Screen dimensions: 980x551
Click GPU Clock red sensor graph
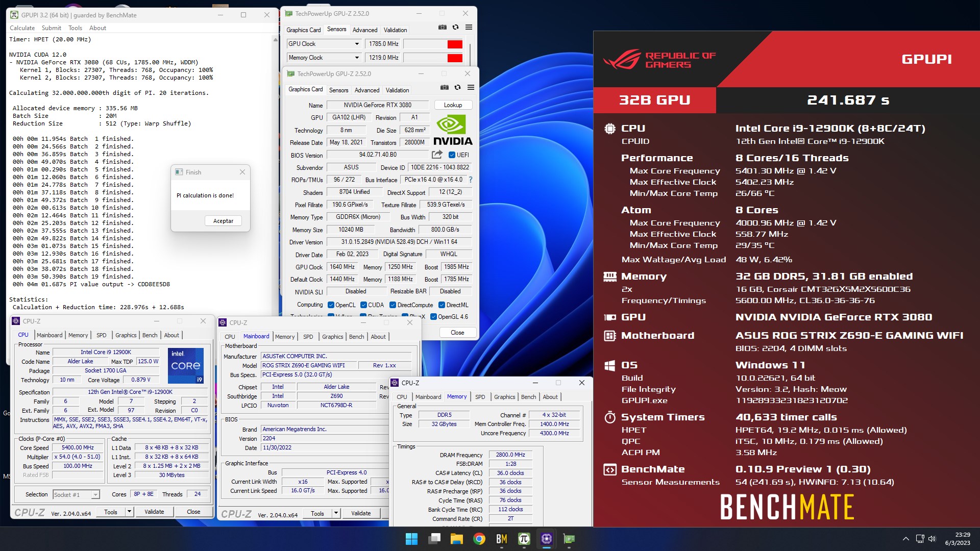[x=455, y=44]
